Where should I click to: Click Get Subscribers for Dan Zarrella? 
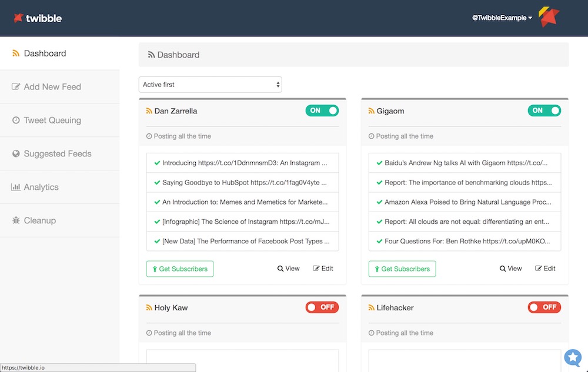[180, 269]
